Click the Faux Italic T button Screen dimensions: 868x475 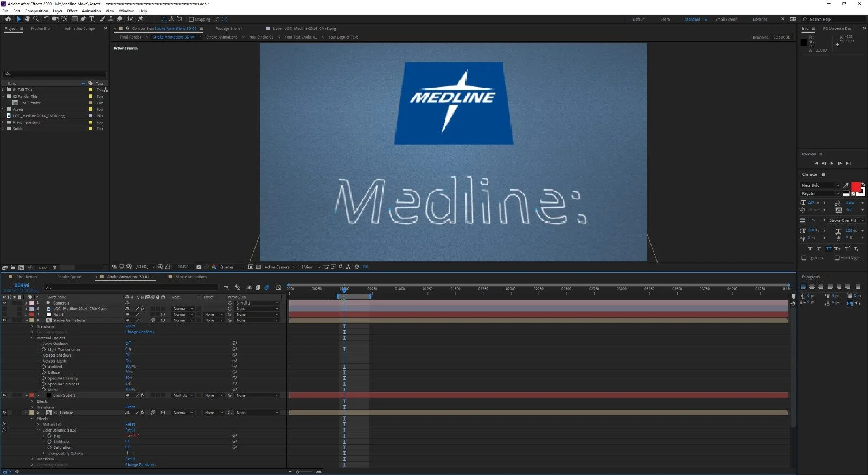(819, 249)
